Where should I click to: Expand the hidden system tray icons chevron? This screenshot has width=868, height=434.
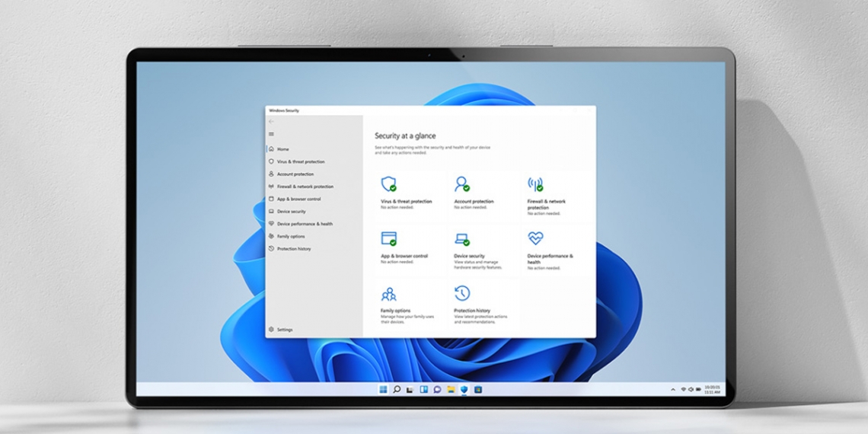click(673, 390)
